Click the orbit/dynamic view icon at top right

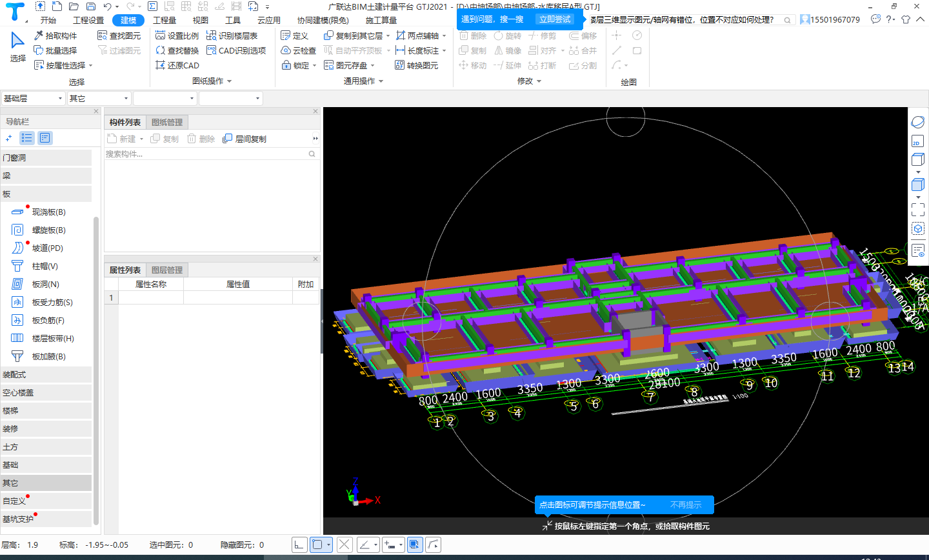click(917, 122)
